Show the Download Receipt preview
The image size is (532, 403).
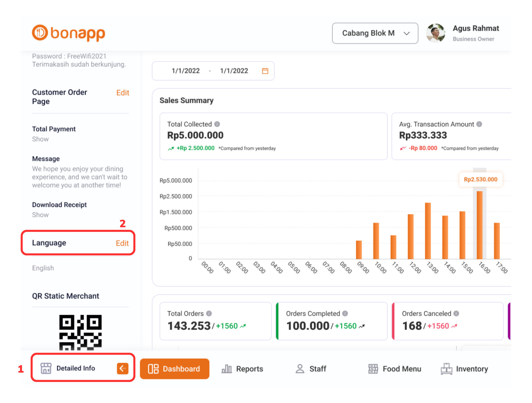(40, 215)
